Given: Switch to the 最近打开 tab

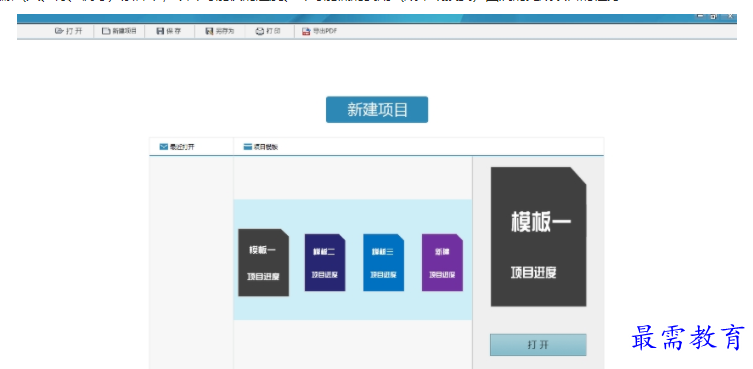Looking at the screenshot, I should [177, 147].
